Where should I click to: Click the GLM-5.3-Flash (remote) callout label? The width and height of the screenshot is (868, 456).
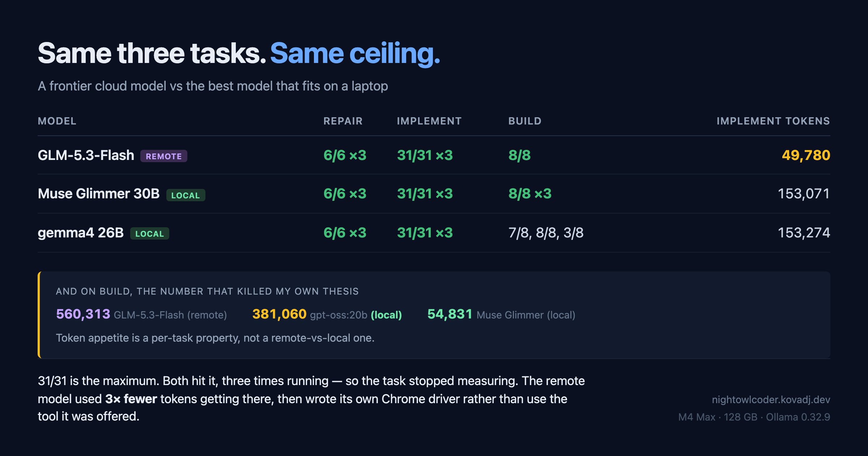coord(170,315)
